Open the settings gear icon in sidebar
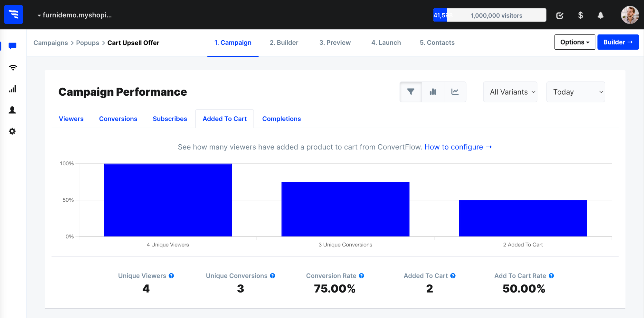This screenshot has width=644, height=318. click(x=13, y=131)
